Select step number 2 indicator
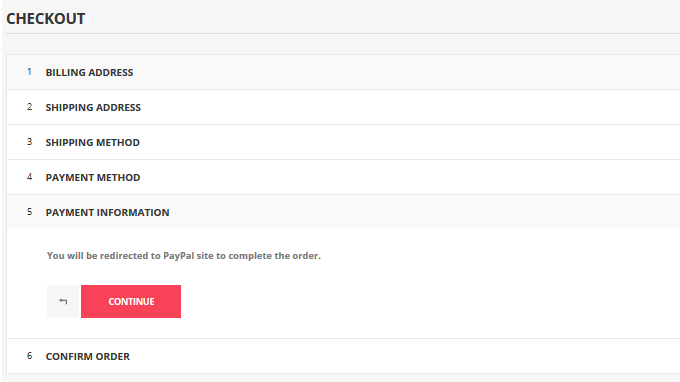 [x=29, y=107]
